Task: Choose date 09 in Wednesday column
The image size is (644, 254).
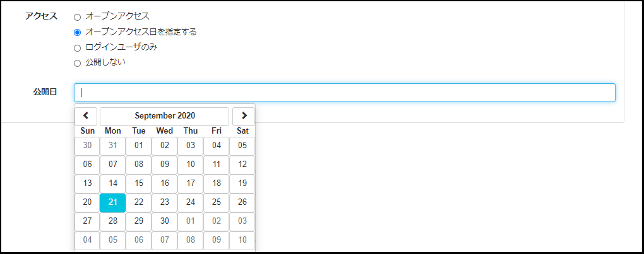Action: tap(165, 165)
